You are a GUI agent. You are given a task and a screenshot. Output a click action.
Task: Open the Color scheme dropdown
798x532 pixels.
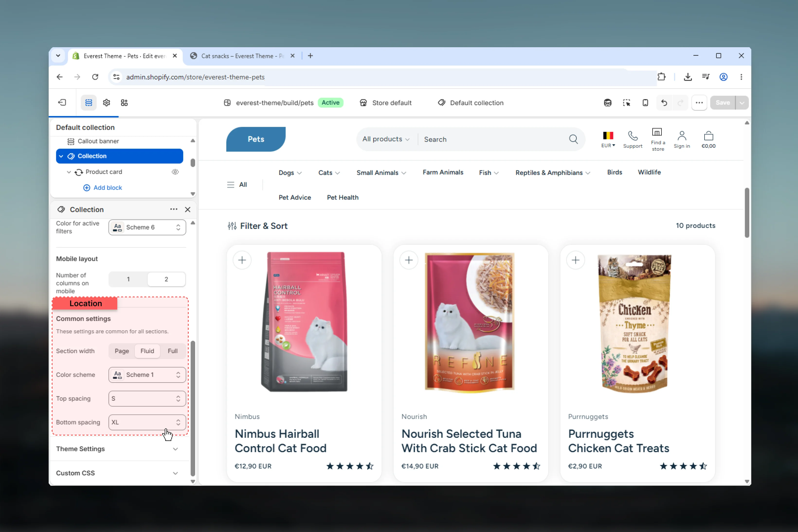147,375
